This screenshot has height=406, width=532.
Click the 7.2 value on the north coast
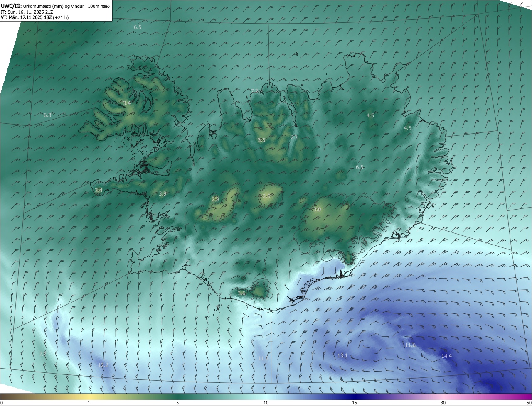click(x=255, y=91)
